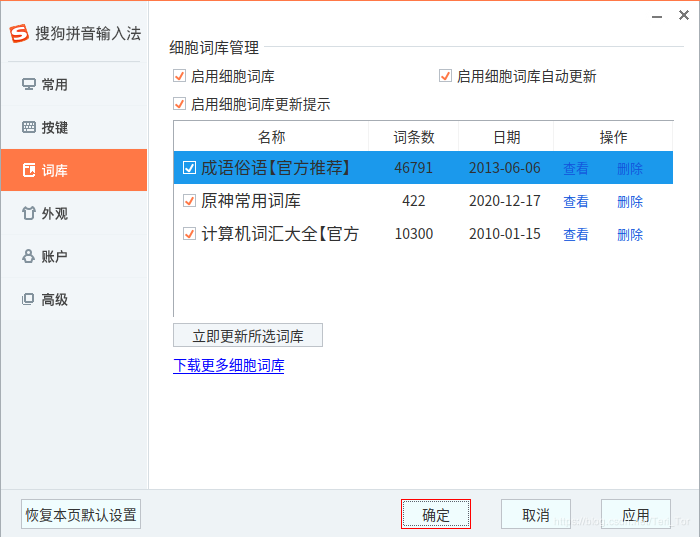Open the 账户 settings tab
700x537 pixels.
click(74, 256)
